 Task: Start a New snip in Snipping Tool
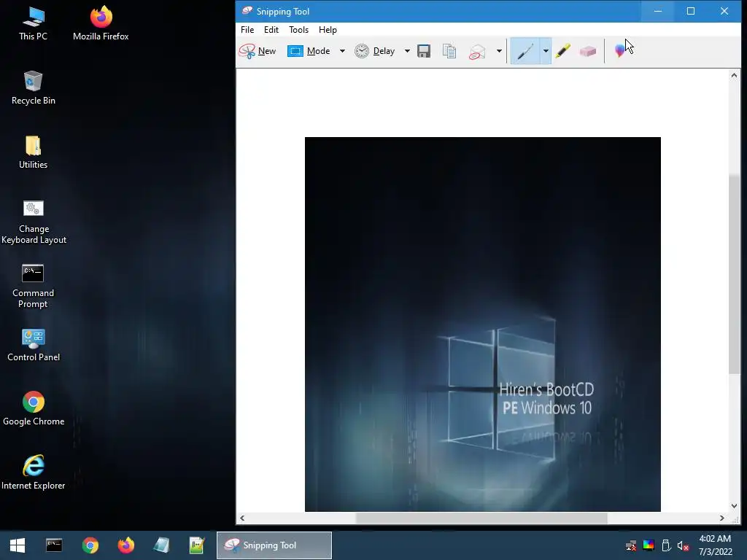coord(258,51)
